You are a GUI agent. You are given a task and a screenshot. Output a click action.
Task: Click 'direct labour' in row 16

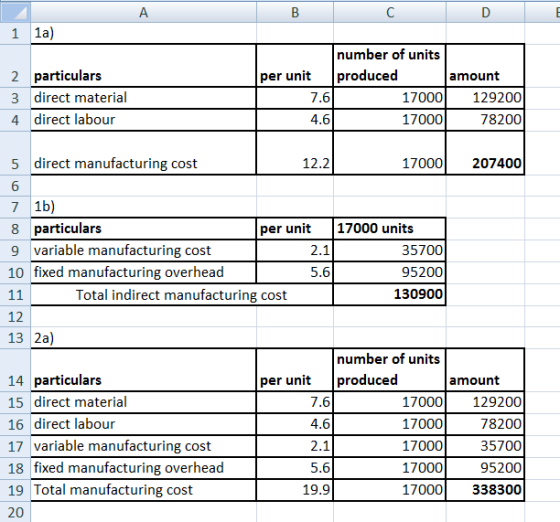coord(144,424)
